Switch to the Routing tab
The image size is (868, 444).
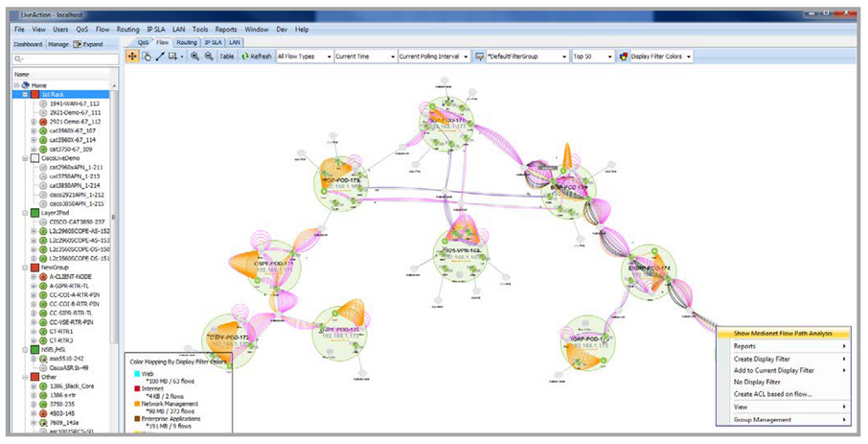coord(187,42)
